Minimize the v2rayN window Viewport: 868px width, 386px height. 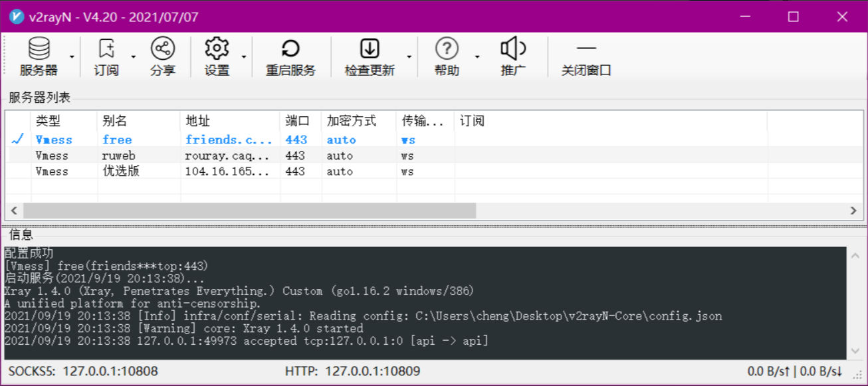[x=744, y=17]
